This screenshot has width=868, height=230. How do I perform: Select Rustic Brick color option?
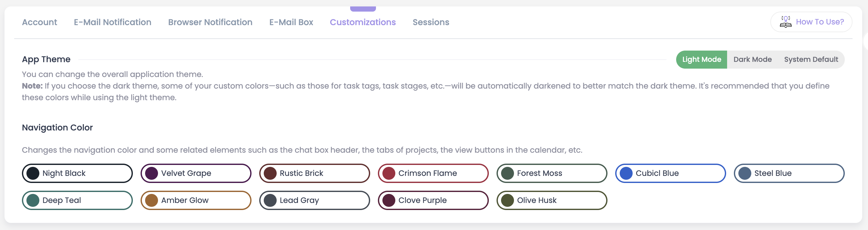click(x=314, y=173)
